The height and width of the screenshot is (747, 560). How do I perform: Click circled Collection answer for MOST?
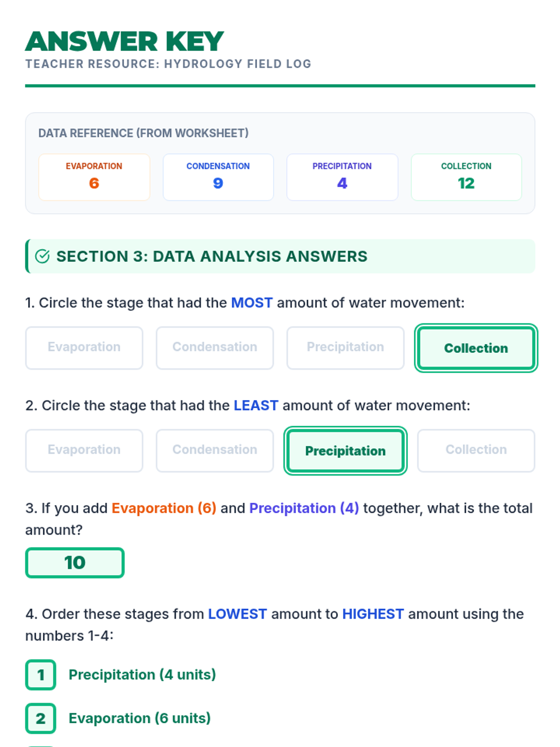pyautogui.click(x=476, y=348)
